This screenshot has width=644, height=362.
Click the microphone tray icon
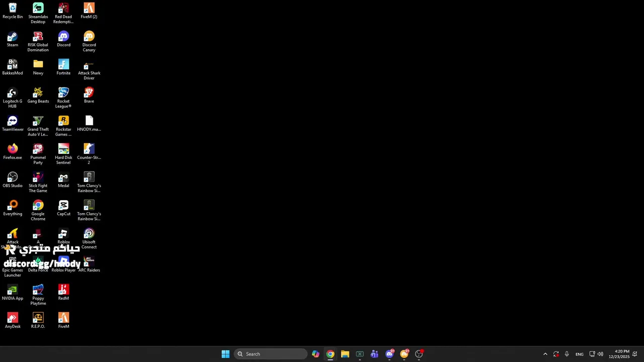click(x=567, y=354)
